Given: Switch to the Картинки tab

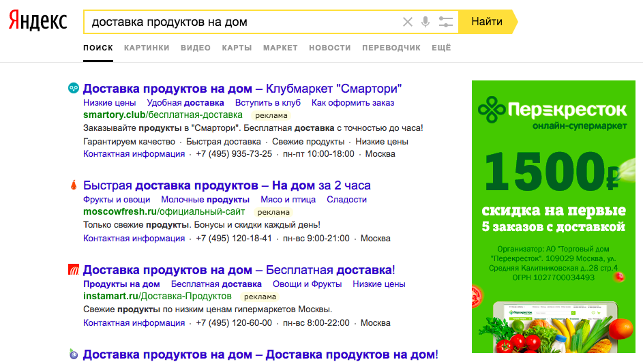Looking at the screenshot, I should pyautogui.click(x=147, y=48).
